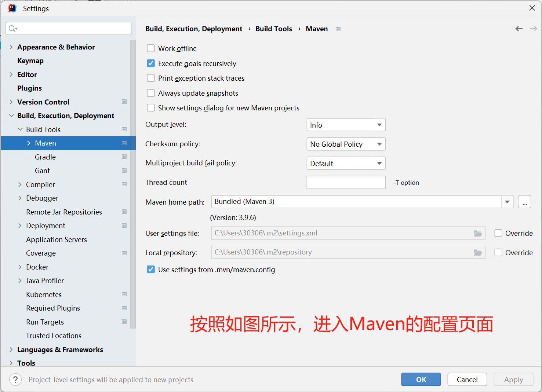Click the project-level icon on Remote Jar Repositories row
The image size is (542, 392).
click(124, 212)
